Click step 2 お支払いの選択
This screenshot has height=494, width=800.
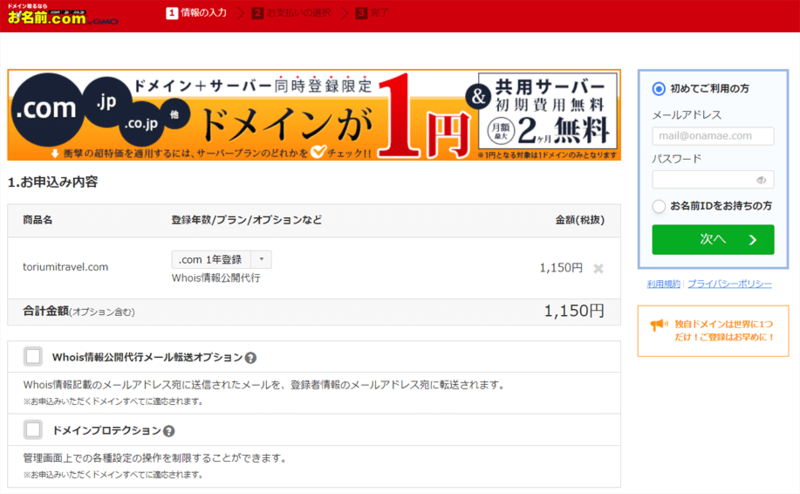click(x=291, y=13)
